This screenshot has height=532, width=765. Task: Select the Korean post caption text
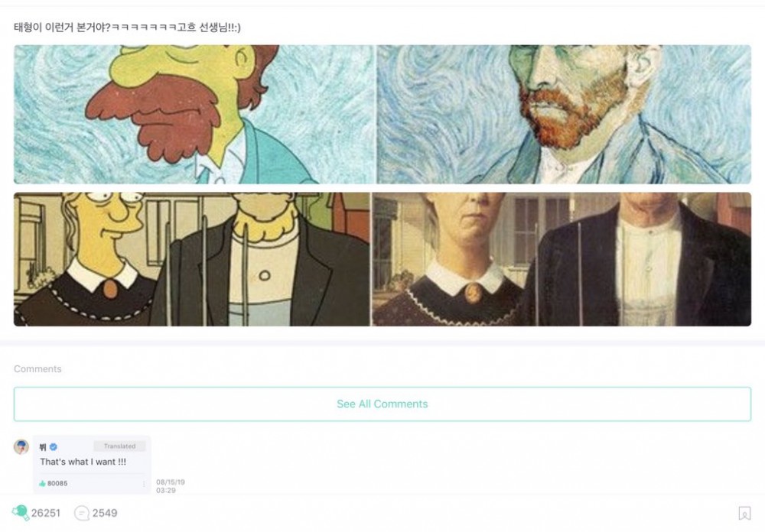[127, 28]
